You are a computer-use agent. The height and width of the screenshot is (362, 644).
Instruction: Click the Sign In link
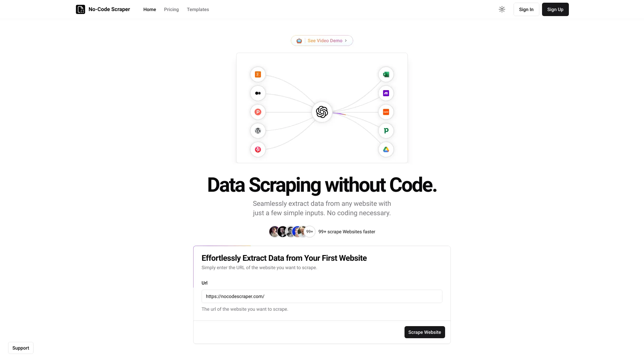pyautogui.click(x=526, y=9)
